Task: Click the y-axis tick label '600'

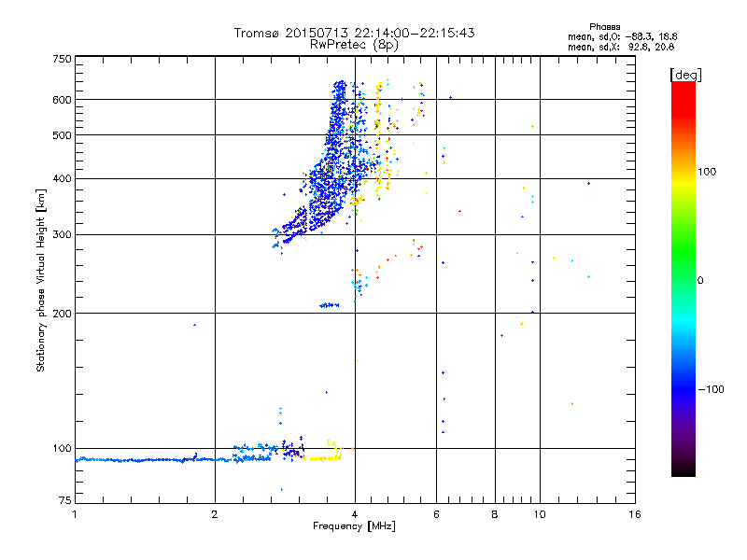Action: [62, 100]
